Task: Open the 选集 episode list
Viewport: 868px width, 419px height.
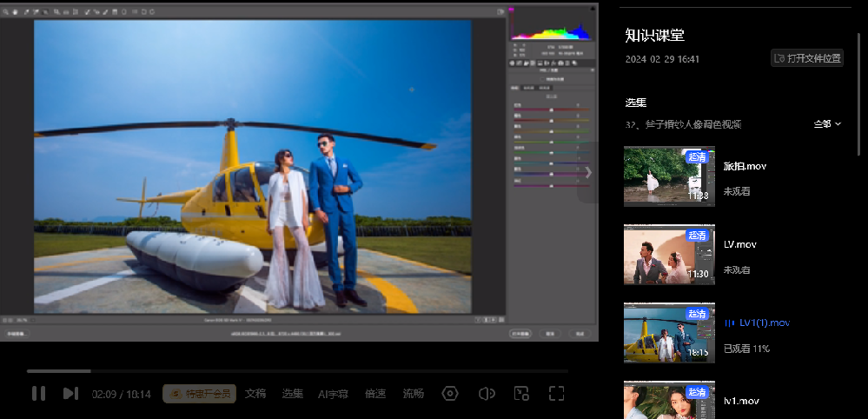Action: coord(292,394)
